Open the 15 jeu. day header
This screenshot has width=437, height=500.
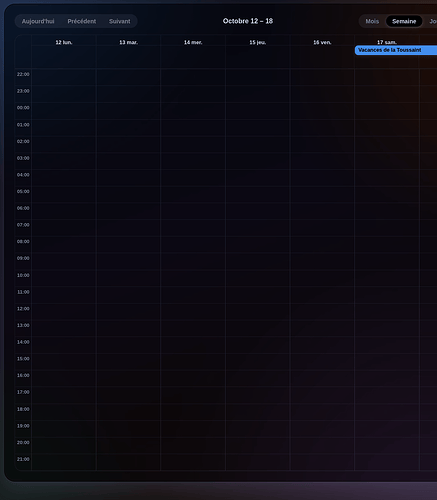(x=258, y=42)
